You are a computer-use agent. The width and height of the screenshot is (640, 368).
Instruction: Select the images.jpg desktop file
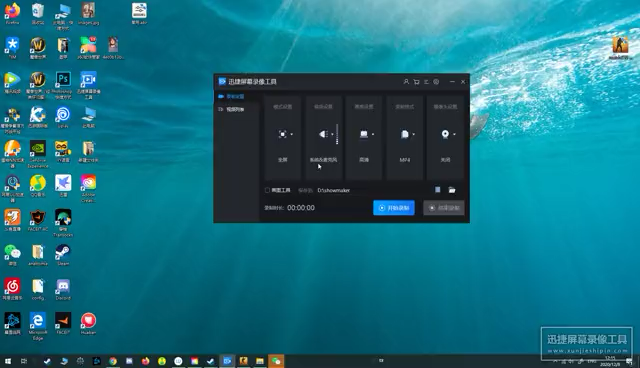click(x=88, y=14)
